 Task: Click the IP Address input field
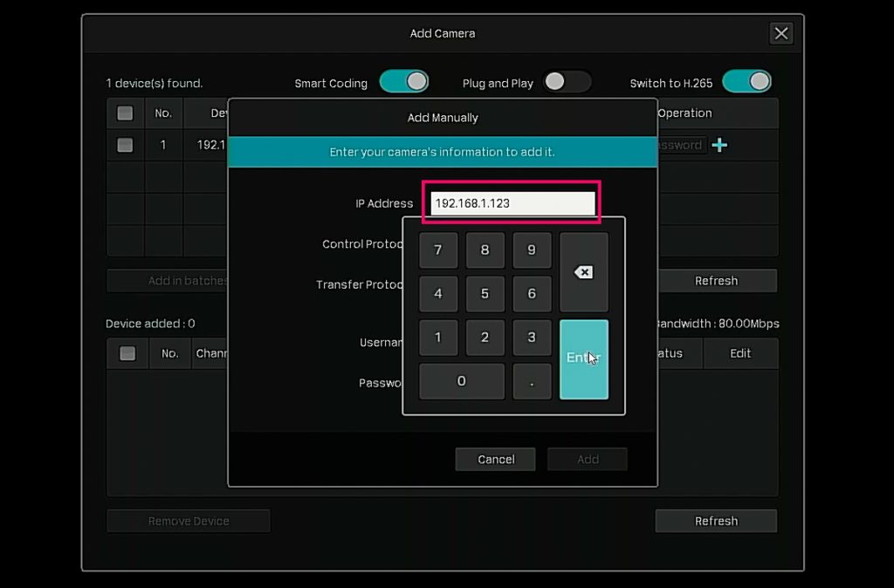[512, 203]
